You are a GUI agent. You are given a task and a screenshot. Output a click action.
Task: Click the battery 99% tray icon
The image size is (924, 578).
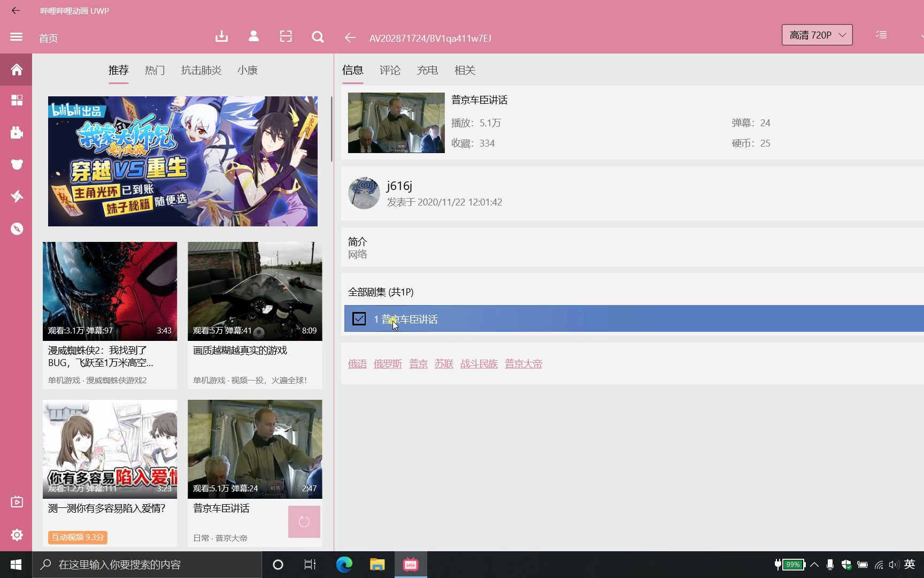tap(790, 565)
